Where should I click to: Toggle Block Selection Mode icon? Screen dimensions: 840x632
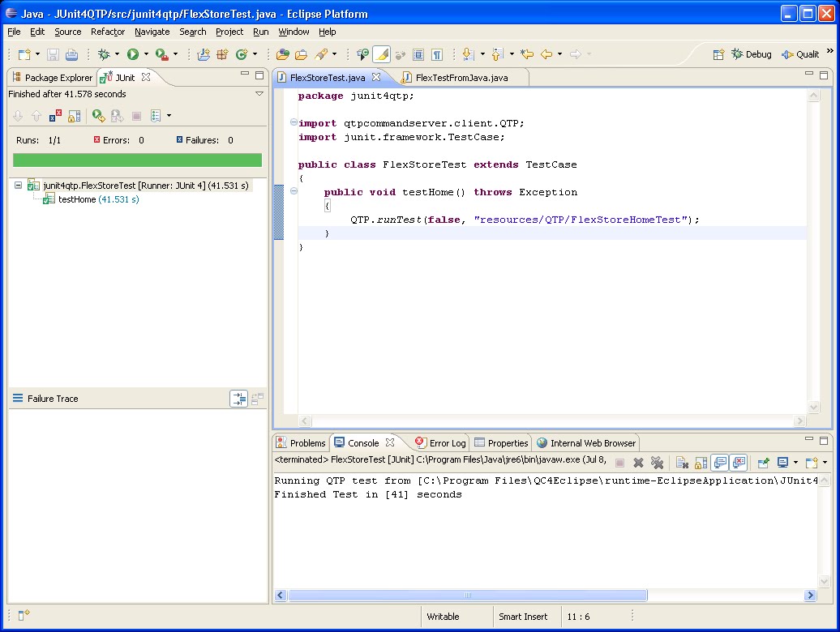tap(418, 54)
